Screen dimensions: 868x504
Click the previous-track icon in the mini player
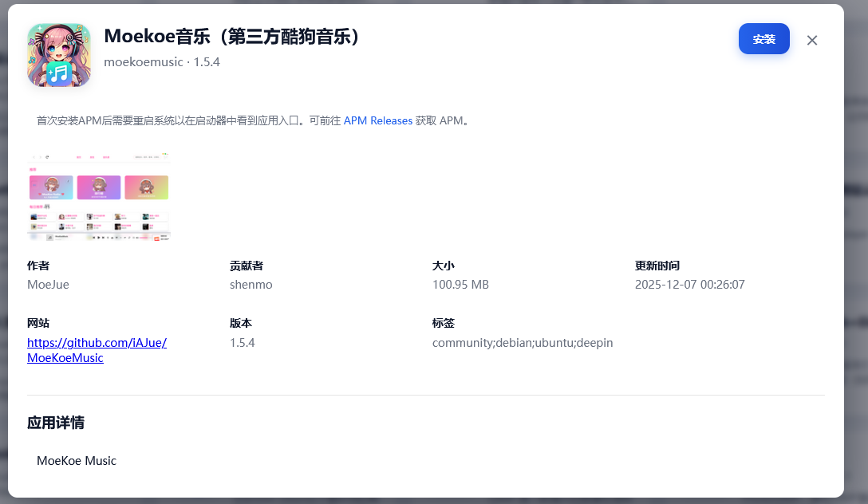tap(94, 238)
